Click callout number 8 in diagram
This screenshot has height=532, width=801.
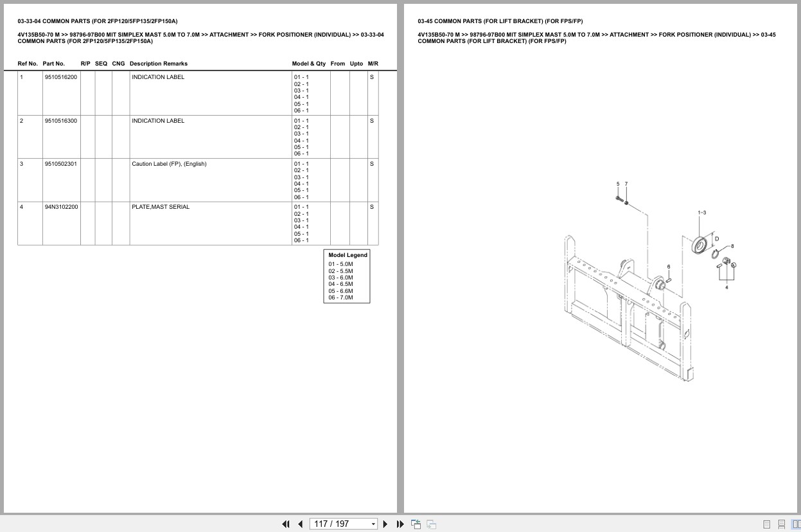pos(732,246)
